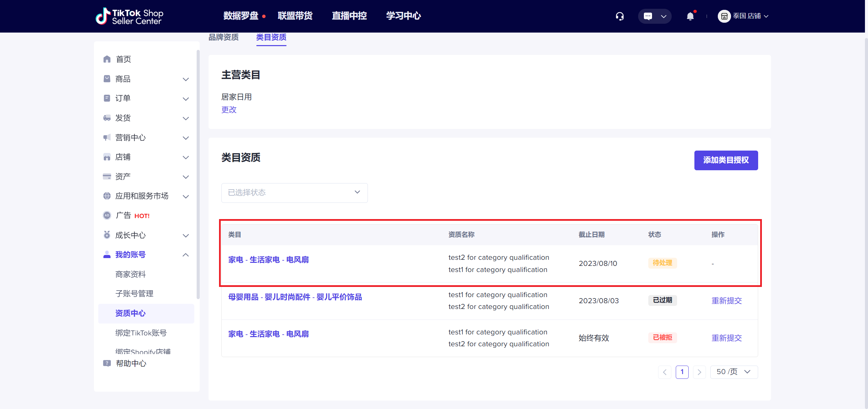868x409 pixels.
Task: Click 重新提交 for the 已过期 row
Action: [727, 301]
